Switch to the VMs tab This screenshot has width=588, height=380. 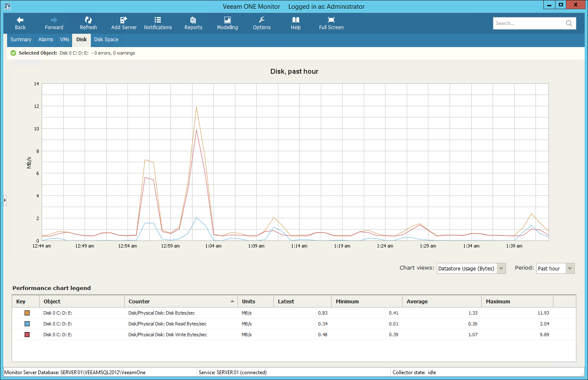point(65,40)
